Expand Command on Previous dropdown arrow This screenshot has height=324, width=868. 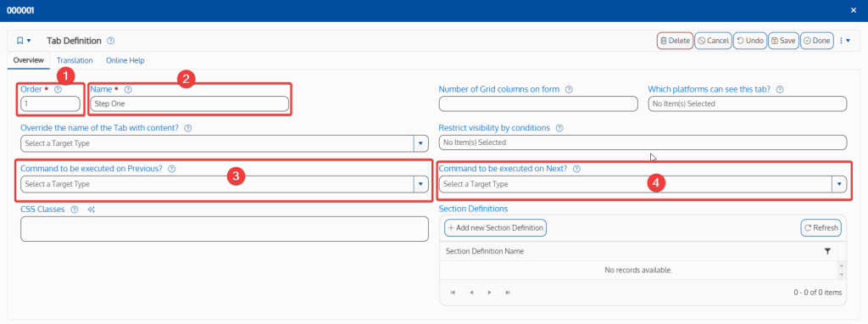point(421,184)
